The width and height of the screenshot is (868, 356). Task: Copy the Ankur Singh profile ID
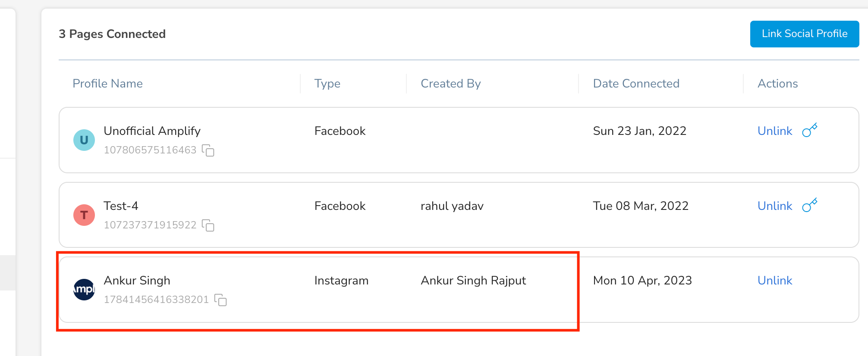point(221,300)
